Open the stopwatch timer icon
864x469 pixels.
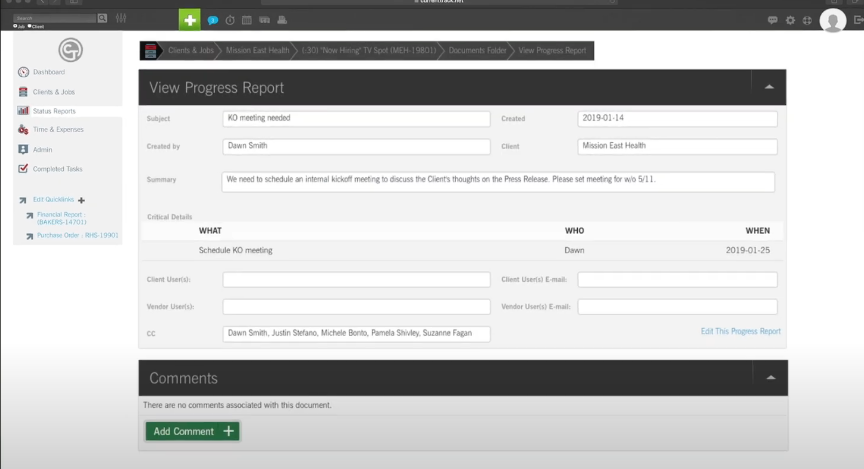230,20
